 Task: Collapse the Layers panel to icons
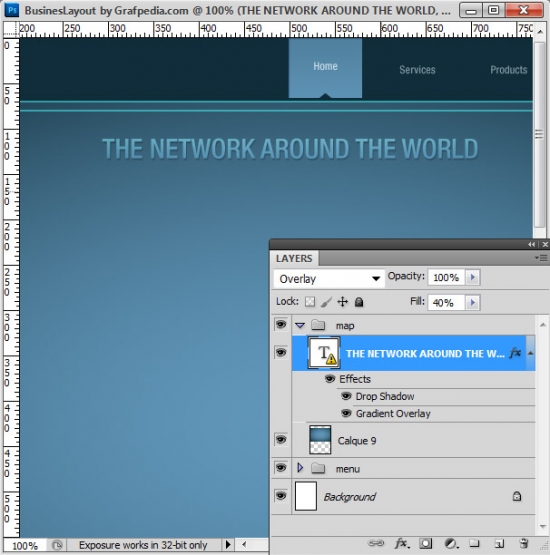pyautogui.click(x=531, y=244)
